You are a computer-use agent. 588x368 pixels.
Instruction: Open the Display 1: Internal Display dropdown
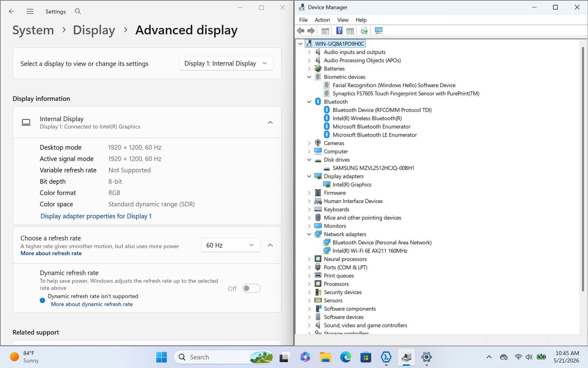226,63
